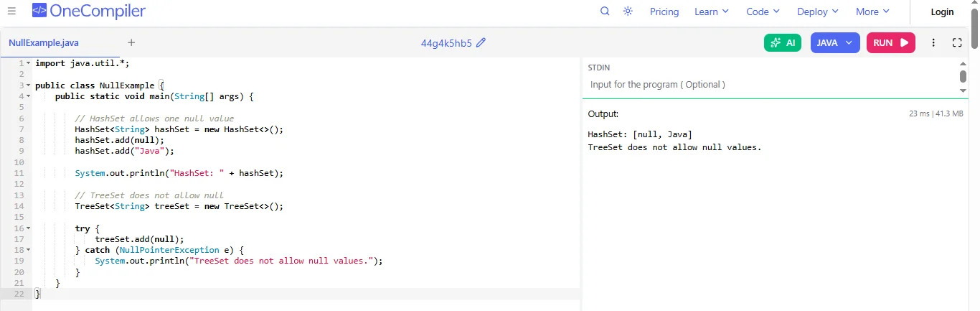Click the '23 ms | 41.3 MB' stats
The width and height of the screenshot is (980, 311).
tap(936, 113)
